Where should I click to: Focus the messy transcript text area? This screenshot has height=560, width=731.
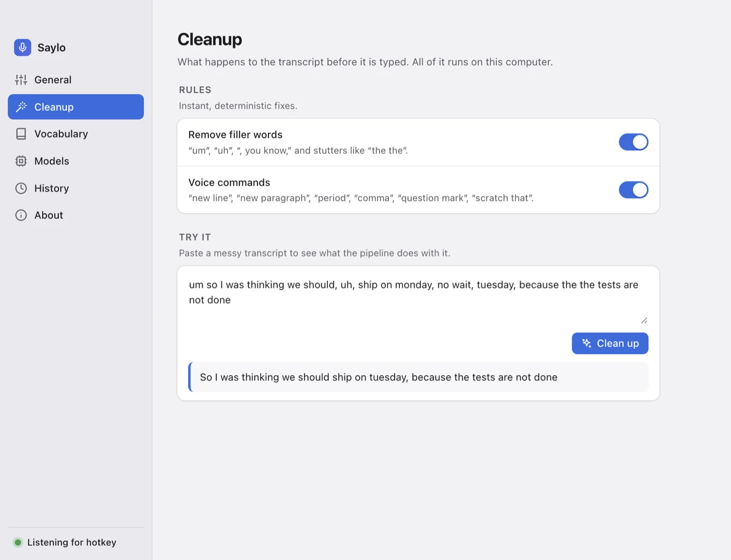(418, 299)
